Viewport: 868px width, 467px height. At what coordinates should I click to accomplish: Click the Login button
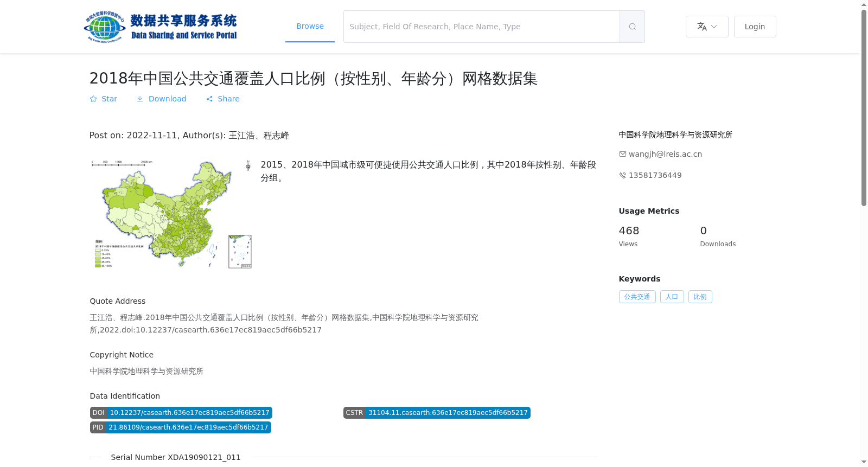[x=755, y=27]
